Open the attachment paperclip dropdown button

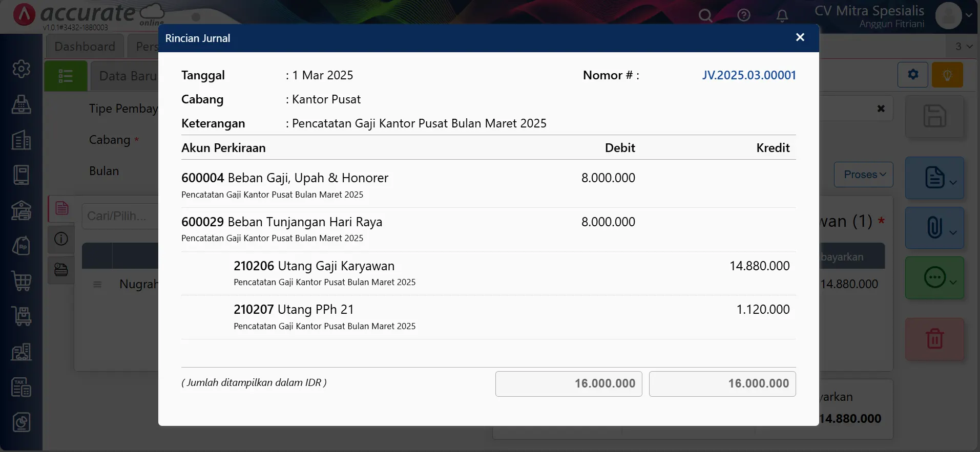(935, 228)
